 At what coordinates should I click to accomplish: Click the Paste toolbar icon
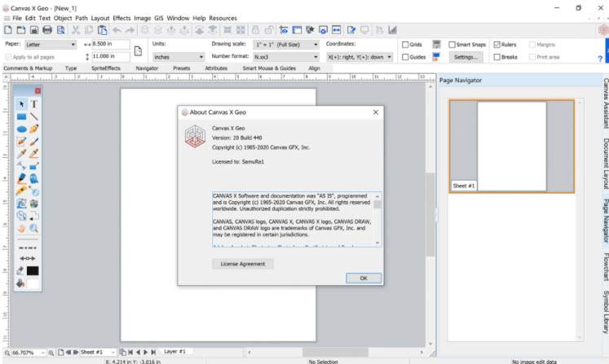click(x=102, y=30)
